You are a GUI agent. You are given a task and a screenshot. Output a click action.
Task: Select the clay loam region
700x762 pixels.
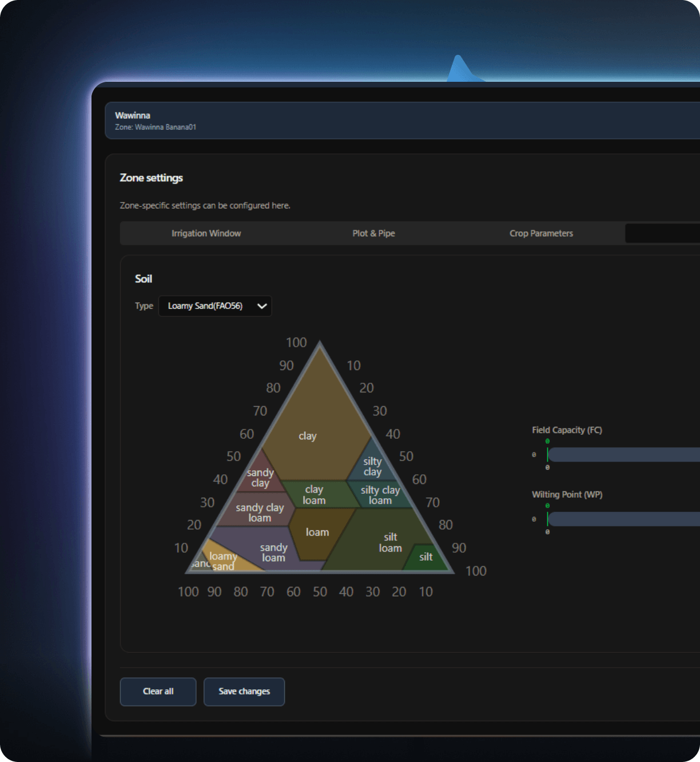[314, 495]
